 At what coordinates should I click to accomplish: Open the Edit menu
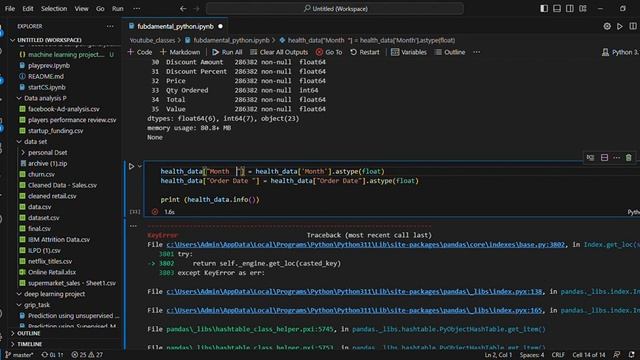[x=28, y=9]
